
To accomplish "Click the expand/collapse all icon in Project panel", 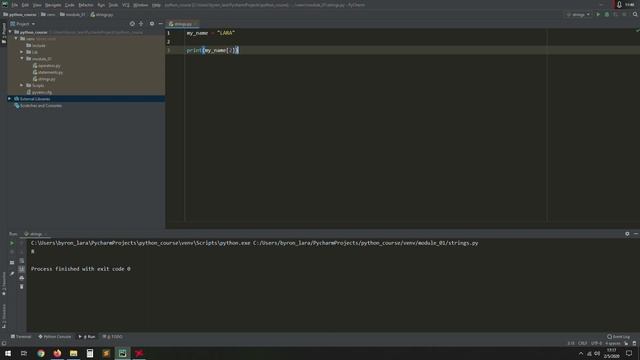I will pyautogui.click(x=141, y=24).
